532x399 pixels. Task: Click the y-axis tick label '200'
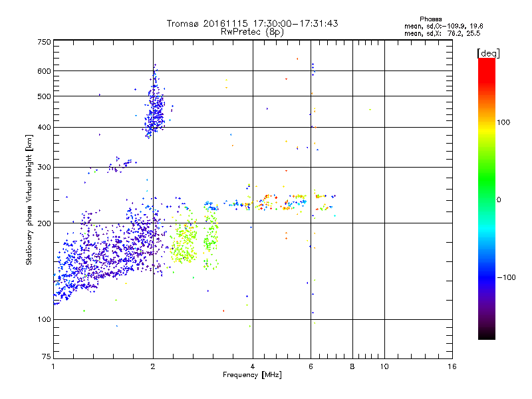coord(44,223)
